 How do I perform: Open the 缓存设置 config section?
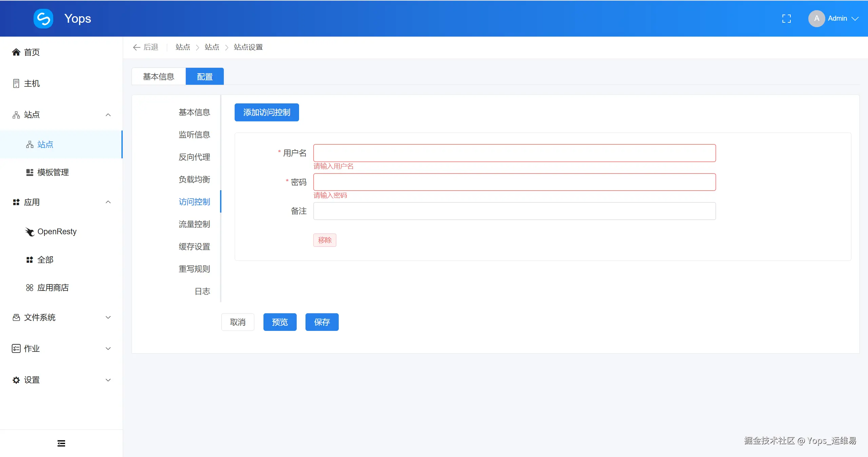(x=194, y=246)
